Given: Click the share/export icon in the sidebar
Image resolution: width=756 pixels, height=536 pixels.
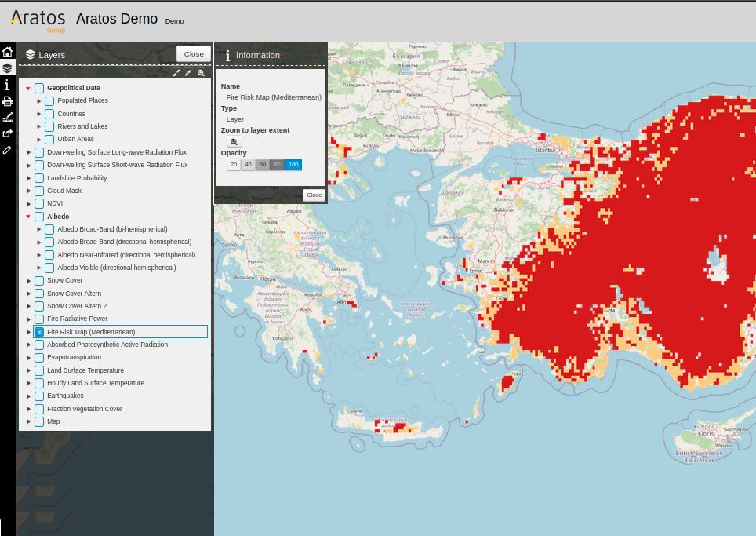Looking at the screenshot, I should point(7,133).
